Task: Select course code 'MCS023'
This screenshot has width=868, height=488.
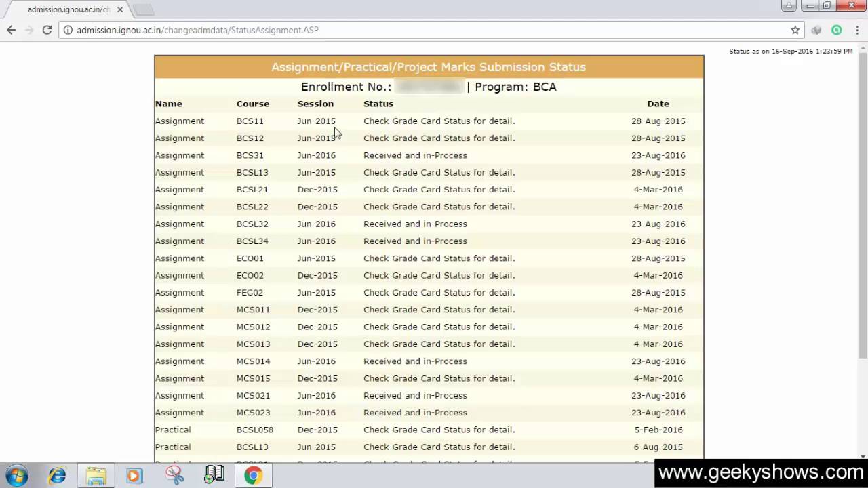Action: coord(253,413)
